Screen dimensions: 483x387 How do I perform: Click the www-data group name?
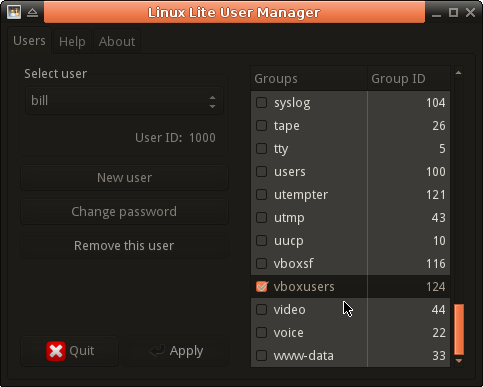pos(304,356)
